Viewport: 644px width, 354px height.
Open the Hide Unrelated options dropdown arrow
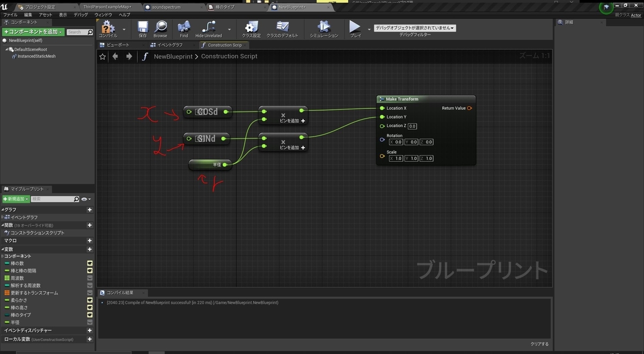pyautogui.click(x=230, y=29)
